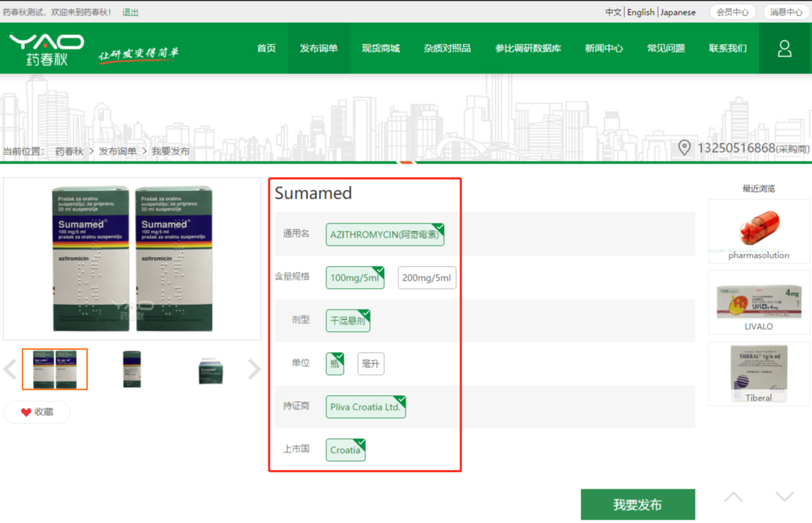Click the 我要发布 submit button
This screenshot has height=523, width=812.
(638, 504)
